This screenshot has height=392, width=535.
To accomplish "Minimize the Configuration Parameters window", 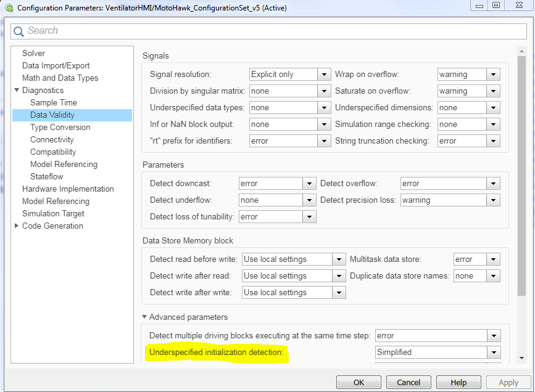I will click(479, 5).
